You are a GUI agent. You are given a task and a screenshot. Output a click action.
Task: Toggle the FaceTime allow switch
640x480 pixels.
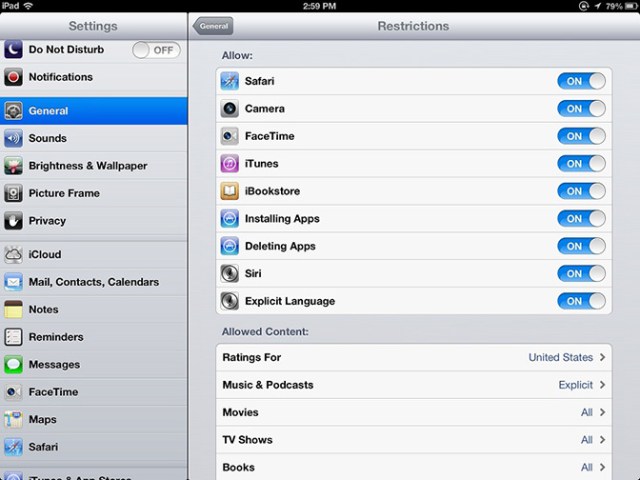[x=581, y=136]
